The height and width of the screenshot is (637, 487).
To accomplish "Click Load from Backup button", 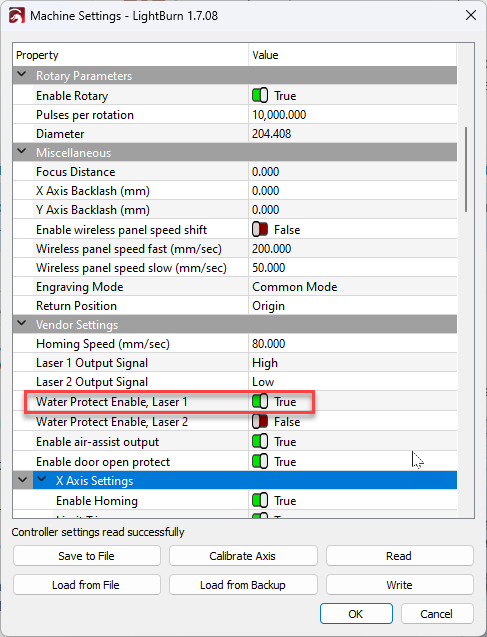I will click(x=243, y=585).
